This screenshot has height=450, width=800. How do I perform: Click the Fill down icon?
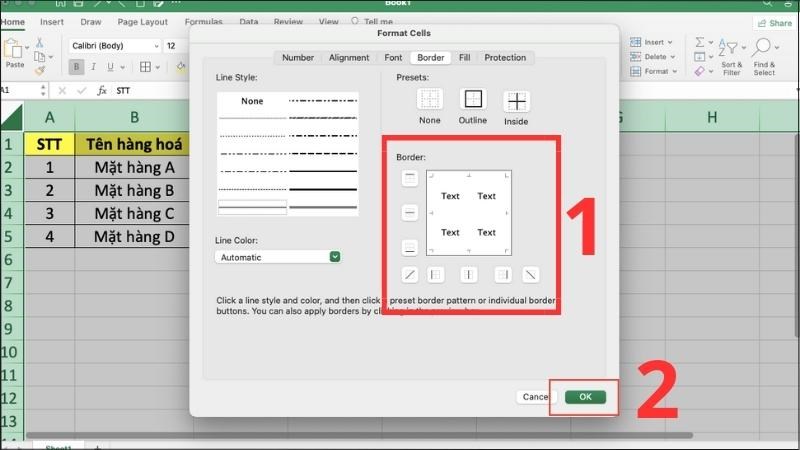pos(699,57)
